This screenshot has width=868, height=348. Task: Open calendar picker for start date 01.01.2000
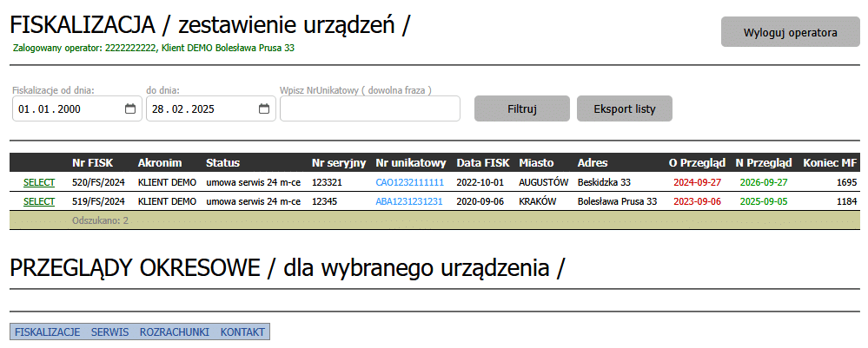click(x=130, y=109)
